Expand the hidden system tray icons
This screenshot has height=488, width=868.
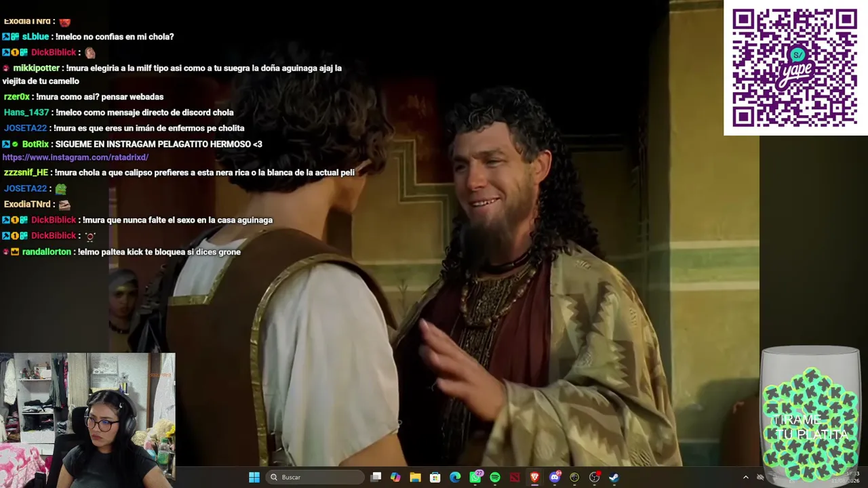coord(745,477)
